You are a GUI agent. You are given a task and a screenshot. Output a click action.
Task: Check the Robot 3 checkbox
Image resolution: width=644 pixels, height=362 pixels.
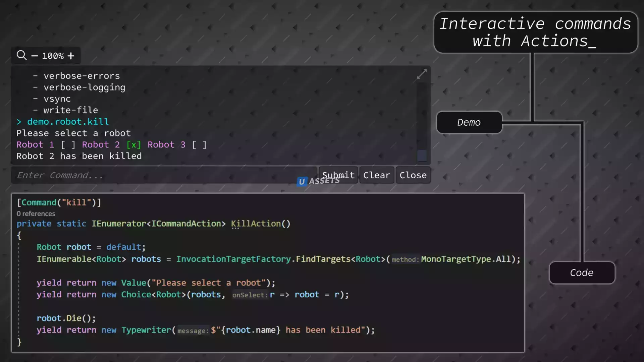click(199, 145)
